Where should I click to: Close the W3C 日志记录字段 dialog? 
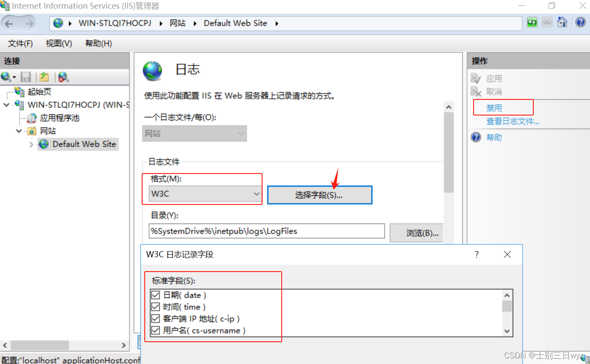pyautogui.click(x=507, y=254)
